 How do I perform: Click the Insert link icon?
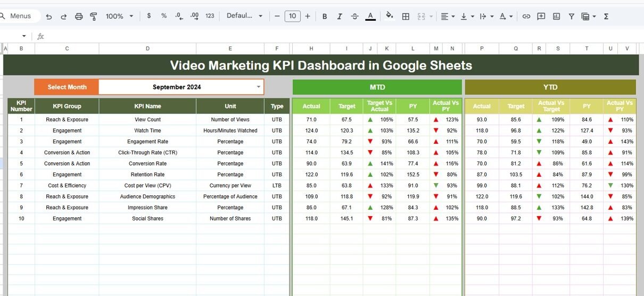click(x=526, y=17)
